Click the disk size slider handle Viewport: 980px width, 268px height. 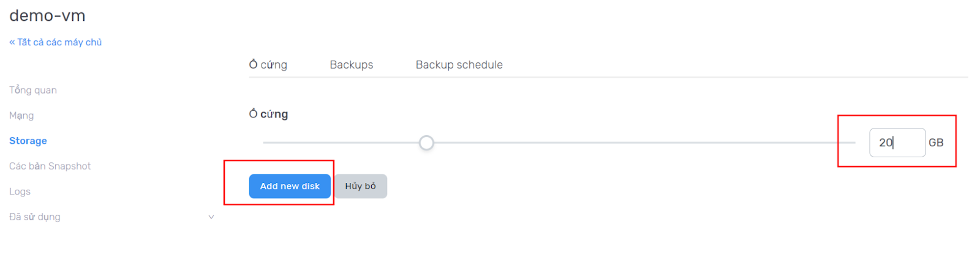click(x=426, y=143)
